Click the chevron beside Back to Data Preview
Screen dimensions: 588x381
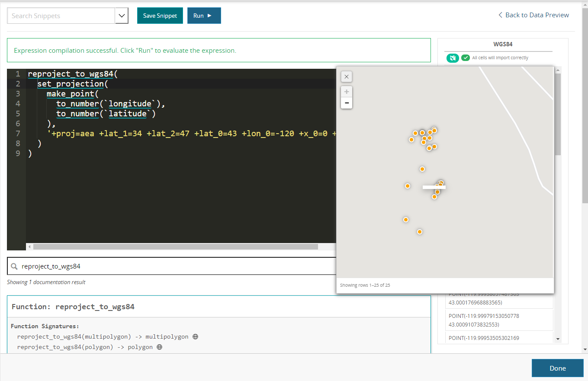click(501, 15)
